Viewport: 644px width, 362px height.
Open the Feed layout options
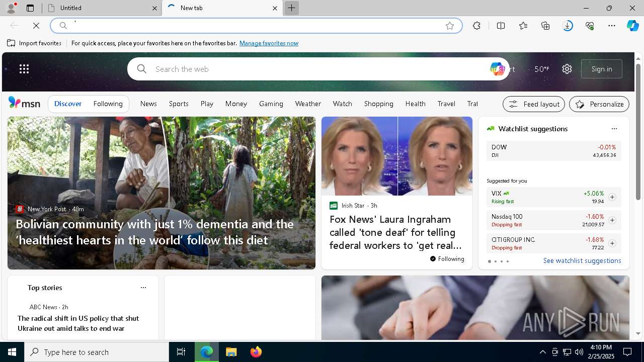coord(534,104)
